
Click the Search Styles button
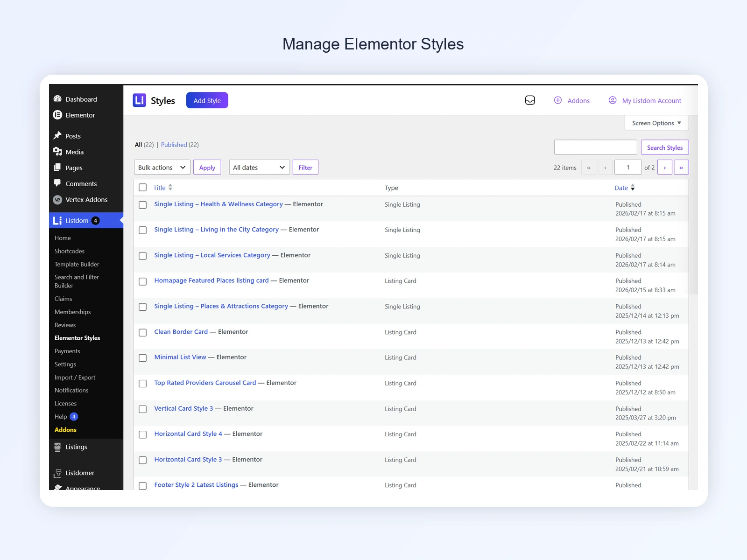pos(665,147)
